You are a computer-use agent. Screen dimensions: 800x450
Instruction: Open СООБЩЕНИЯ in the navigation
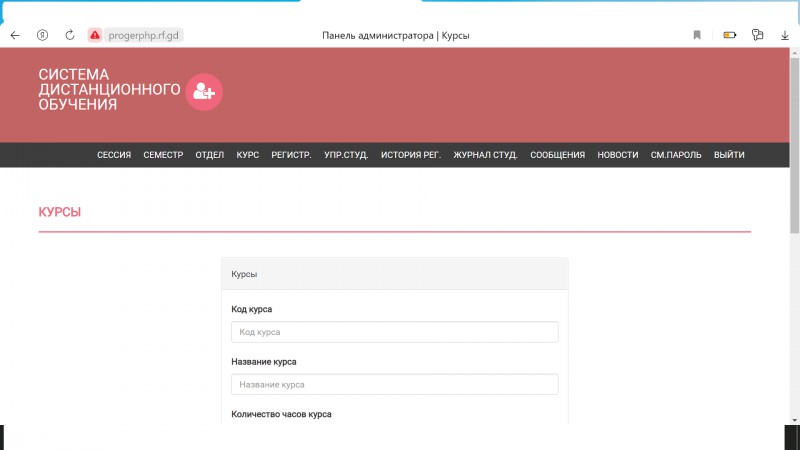pyautogui.click(x=558, y=155)
